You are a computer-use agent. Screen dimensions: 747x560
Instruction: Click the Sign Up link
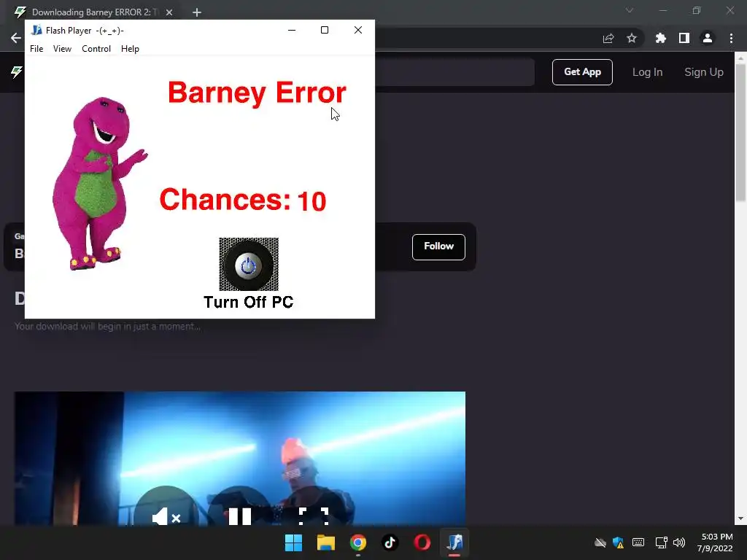point(704,72)
